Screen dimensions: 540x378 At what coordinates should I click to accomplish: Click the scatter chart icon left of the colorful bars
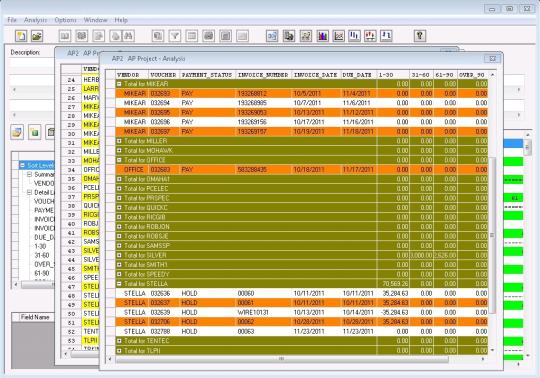tap(306, 36)
